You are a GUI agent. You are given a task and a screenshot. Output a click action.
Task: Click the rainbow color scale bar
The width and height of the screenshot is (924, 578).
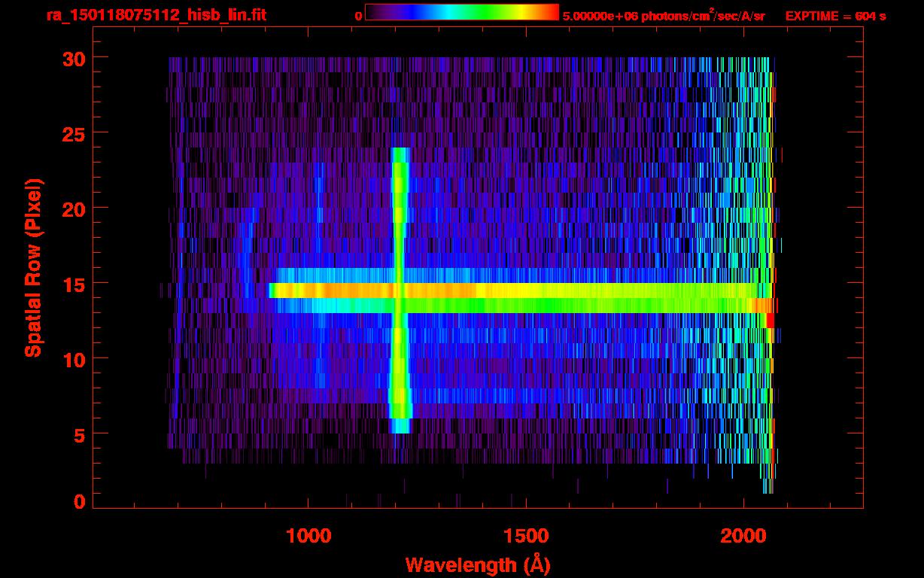[461, 13]
